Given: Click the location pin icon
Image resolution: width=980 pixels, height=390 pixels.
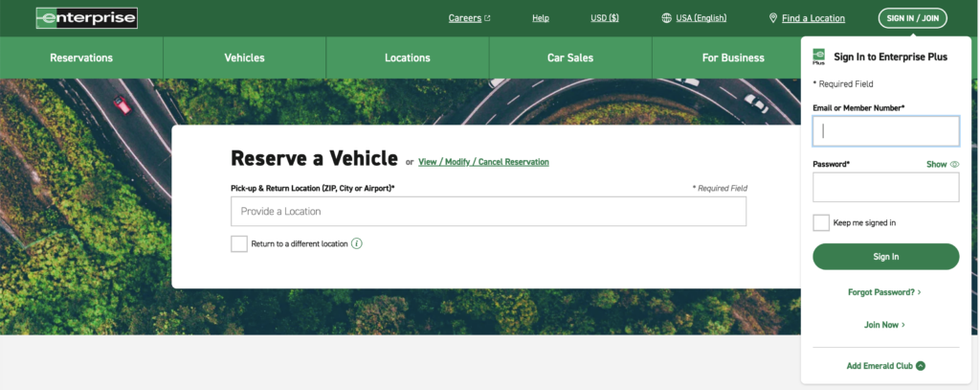Looking at the screenshot, I should pyautogui.click(x=773, y=18).
